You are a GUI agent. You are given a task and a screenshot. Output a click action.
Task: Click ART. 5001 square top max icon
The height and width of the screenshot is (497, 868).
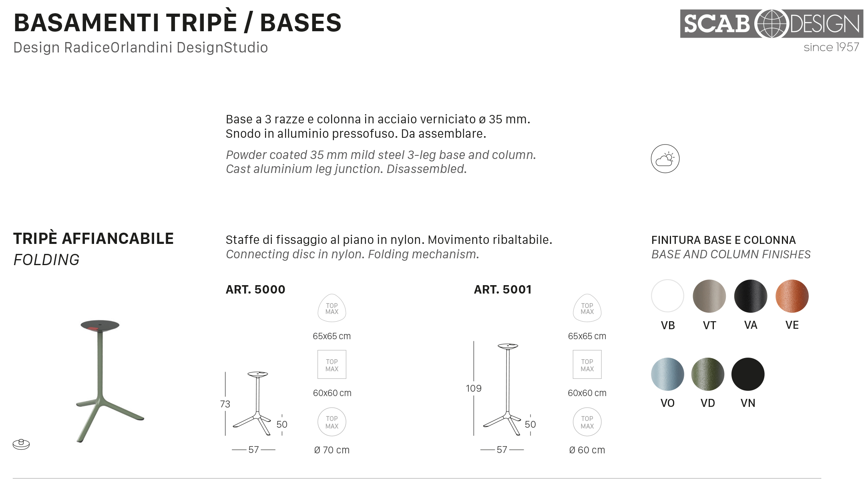point(587,364)
